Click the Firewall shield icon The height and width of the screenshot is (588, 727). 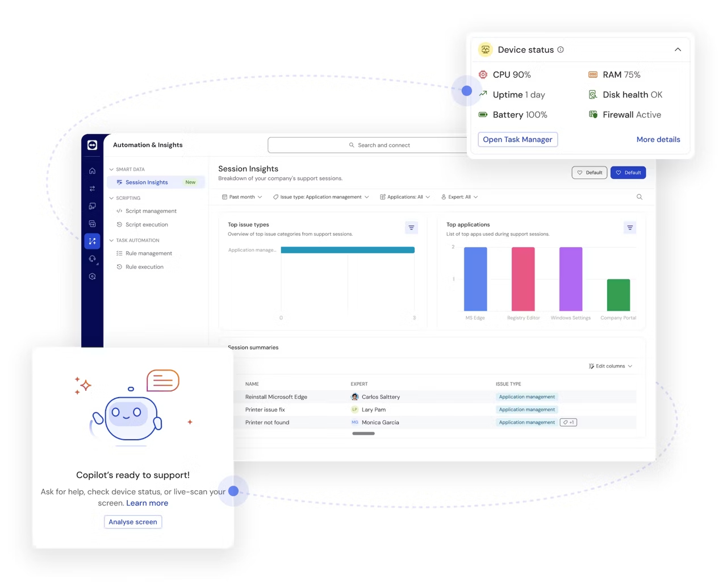[593, 114]
